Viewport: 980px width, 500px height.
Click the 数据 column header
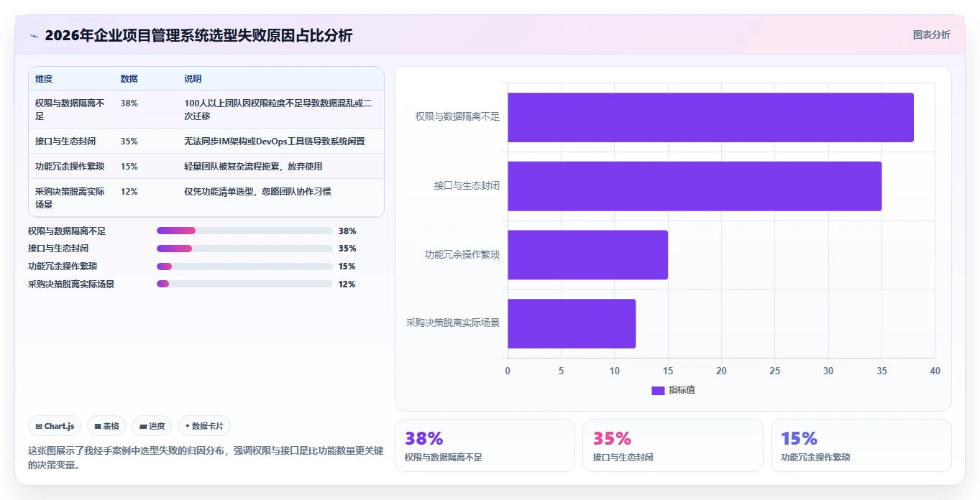129,79
